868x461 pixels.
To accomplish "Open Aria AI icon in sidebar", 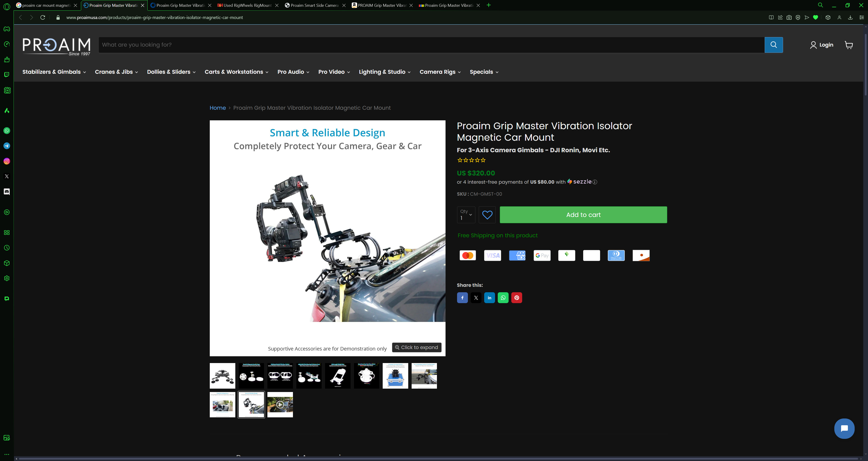I will point(7,111).
